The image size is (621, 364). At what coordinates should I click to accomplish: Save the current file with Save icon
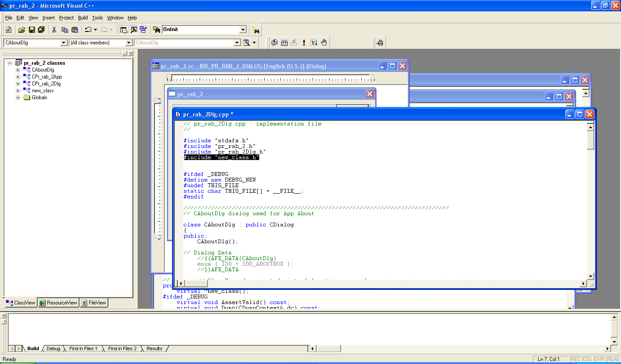pos(31,30)
